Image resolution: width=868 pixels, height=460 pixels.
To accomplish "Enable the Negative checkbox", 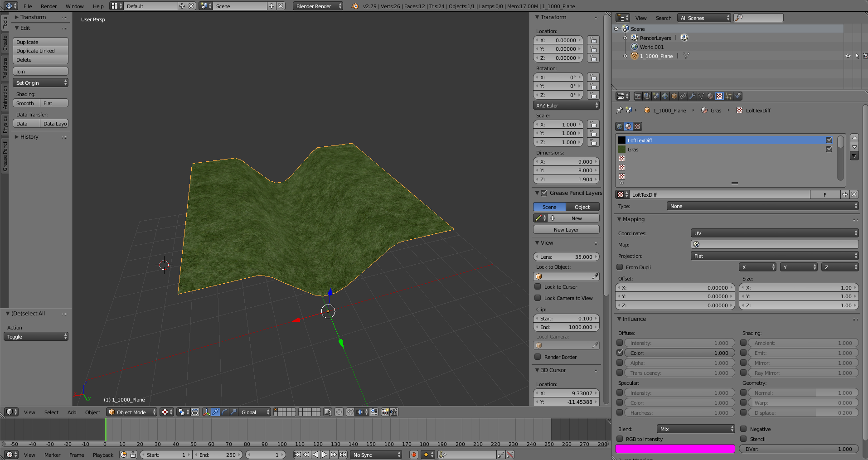I will click(x=743, y=429).
